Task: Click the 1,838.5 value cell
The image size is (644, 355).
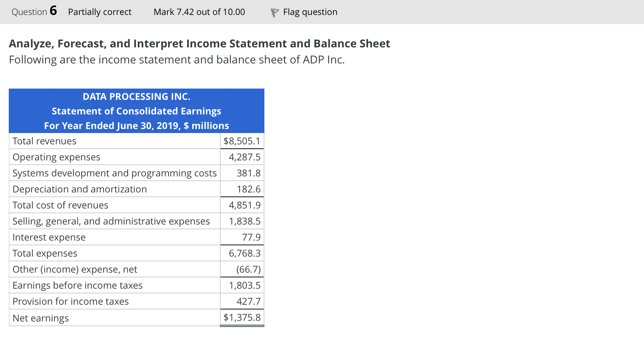Action: click(x=245, y=221)
